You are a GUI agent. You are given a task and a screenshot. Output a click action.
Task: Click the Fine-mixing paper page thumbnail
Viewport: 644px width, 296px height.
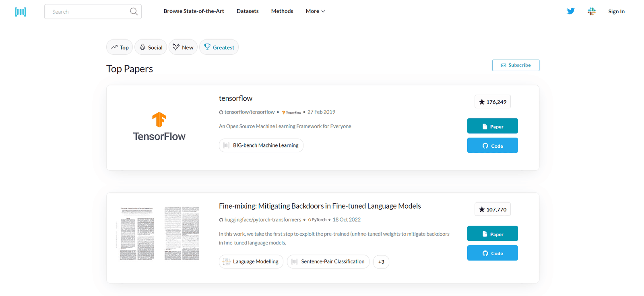[159, 234]
